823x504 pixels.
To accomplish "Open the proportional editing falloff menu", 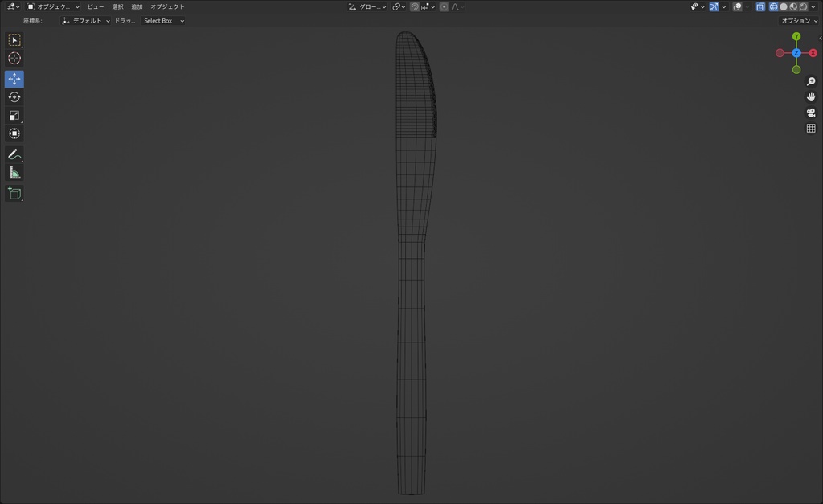I will tap(457, 6).
